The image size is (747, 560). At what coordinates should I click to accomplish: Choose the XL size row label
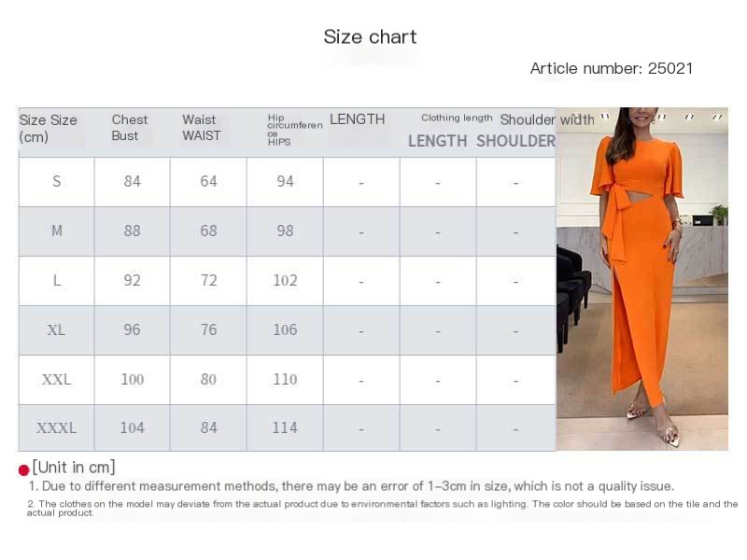57,329
